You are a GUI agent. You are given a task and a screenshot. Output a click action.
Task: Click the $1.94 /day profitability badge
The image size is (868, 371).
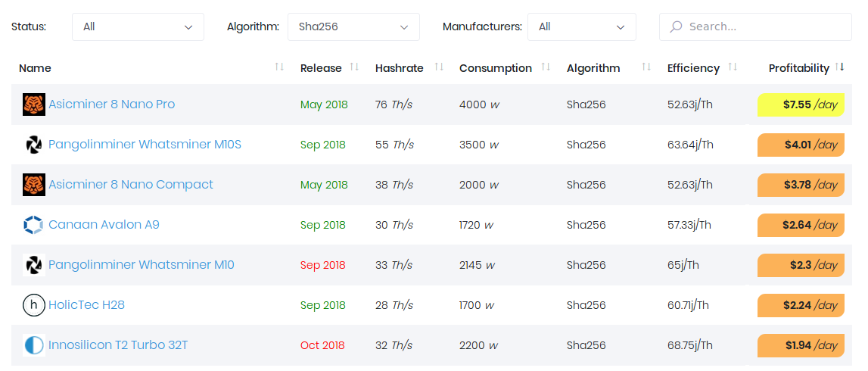tap(801, 345)
